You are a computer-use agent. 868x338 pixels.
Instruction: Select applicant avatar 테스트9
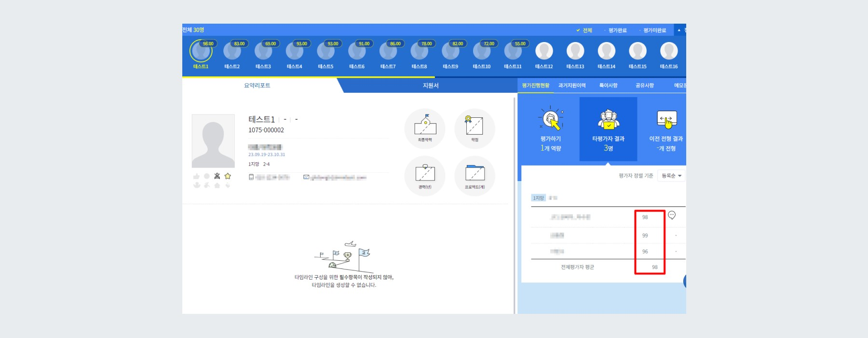coord(450,51)
